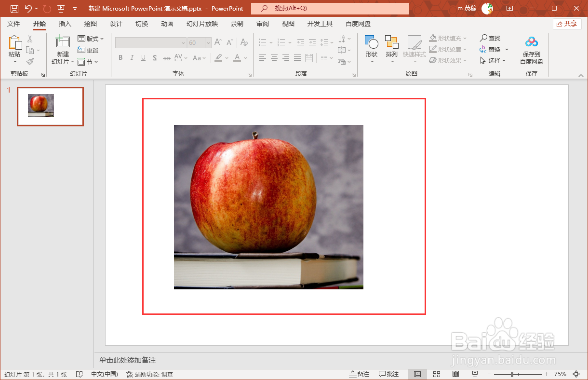Activate the Format Painter brush
The height and width of the screenshot is (380, 588).
click(30, 61)
